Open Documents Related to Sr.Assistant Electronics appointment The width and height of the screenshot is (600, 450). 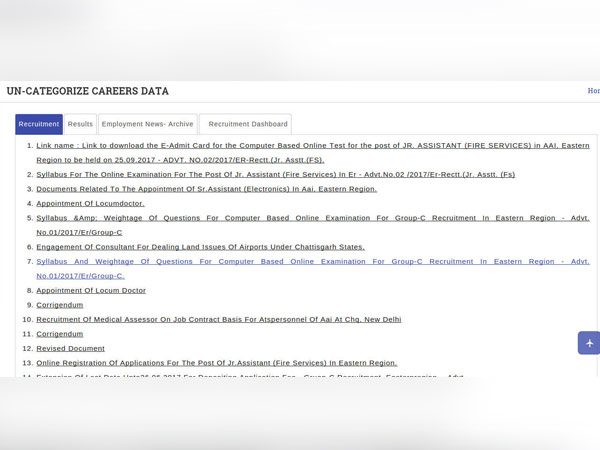[207, 189]
